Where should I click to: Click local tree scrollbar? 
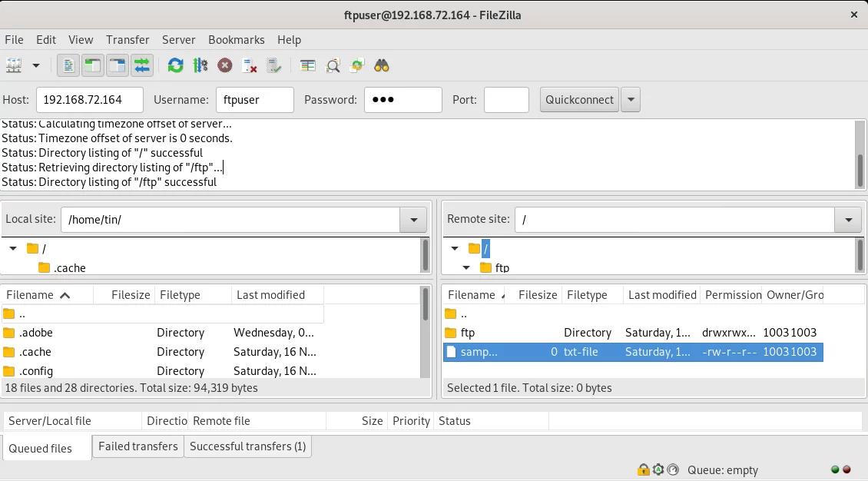click(425, 255)
